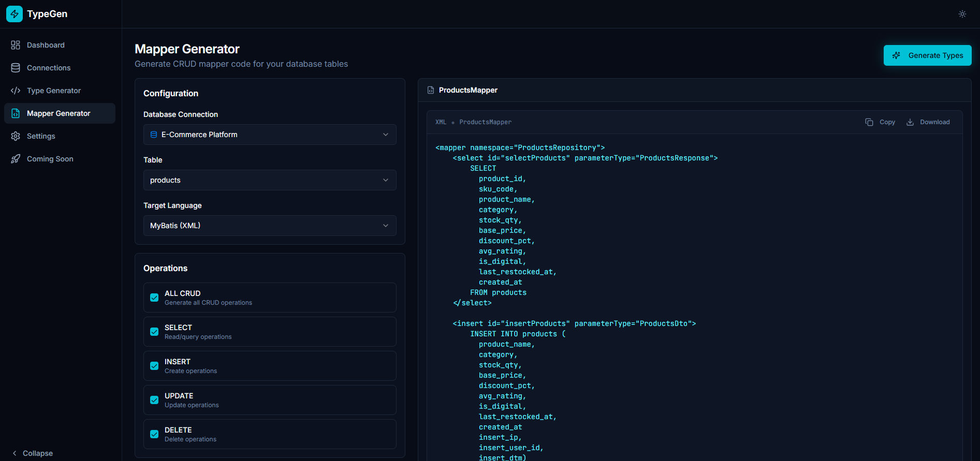Click the 'FROM products' code line

(498, 292)
